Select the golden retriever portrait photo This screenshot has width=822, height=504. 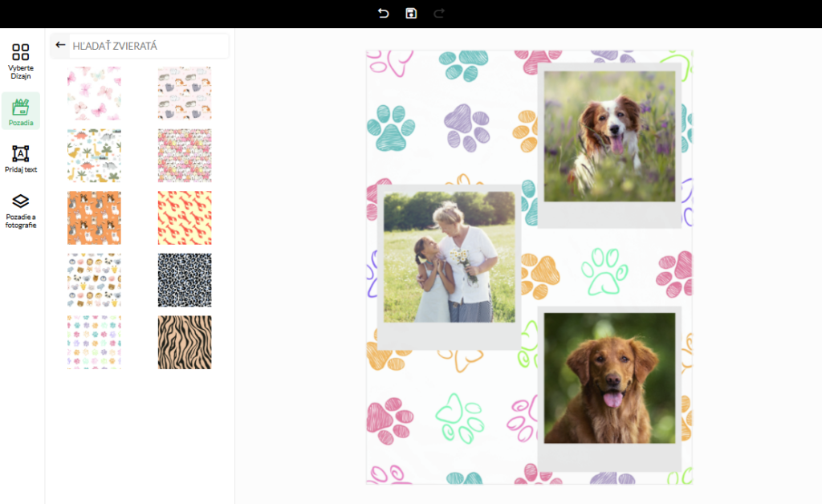[610, 378]
